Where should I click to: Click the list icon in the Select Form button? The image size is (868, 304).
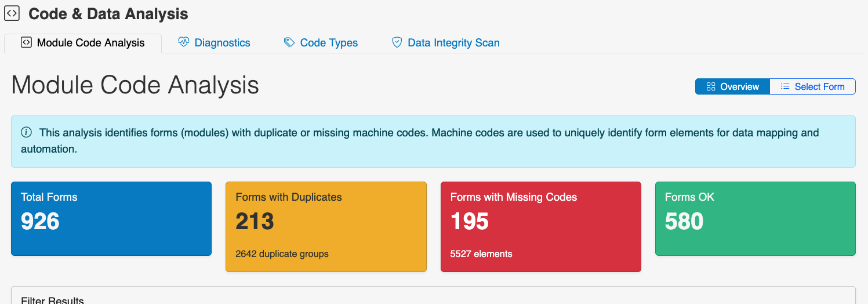[785, 86]
